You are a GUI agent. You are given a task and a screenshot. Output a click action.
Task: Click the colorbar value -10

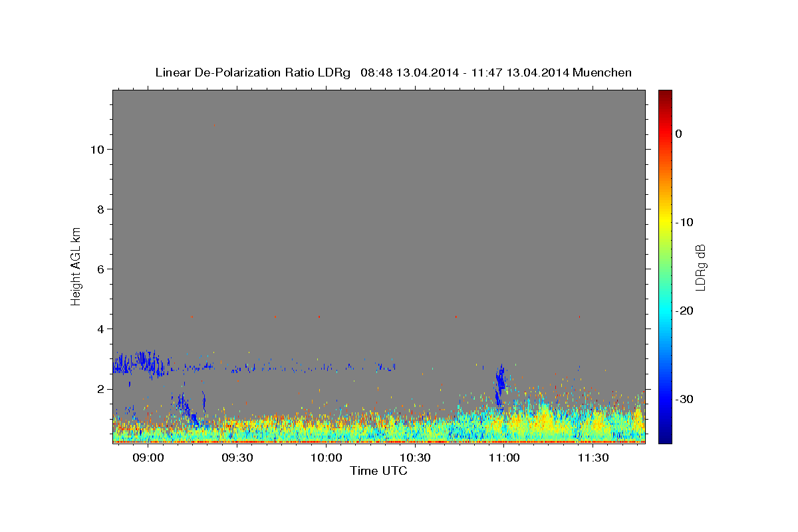(x=685, y=222)
